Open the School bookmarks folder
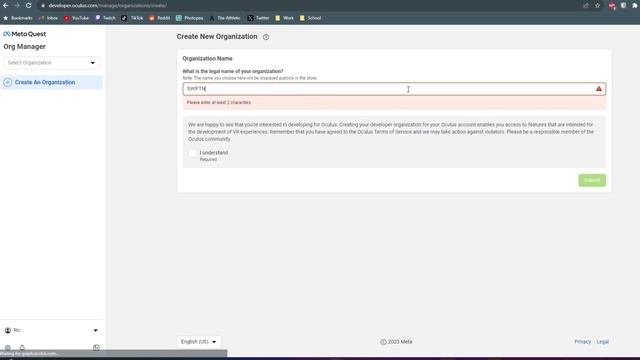The width and height of the screenshot is (640, 360). (x=311, y=18)
